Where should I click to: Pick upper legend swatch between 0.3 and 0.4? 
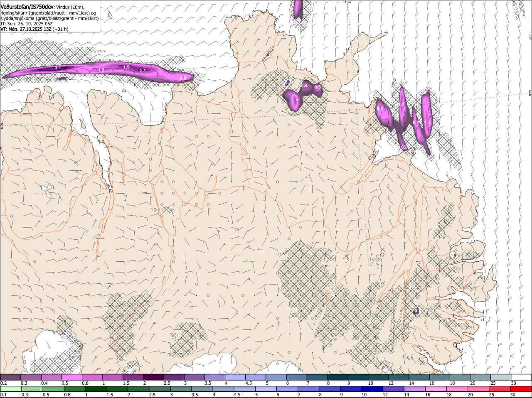pos(31,377)
